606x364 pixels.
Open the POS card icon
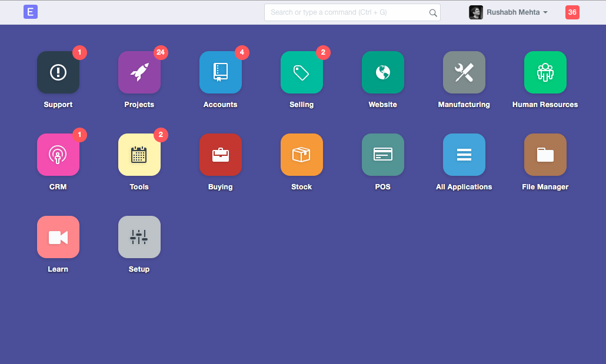point(383,155)
